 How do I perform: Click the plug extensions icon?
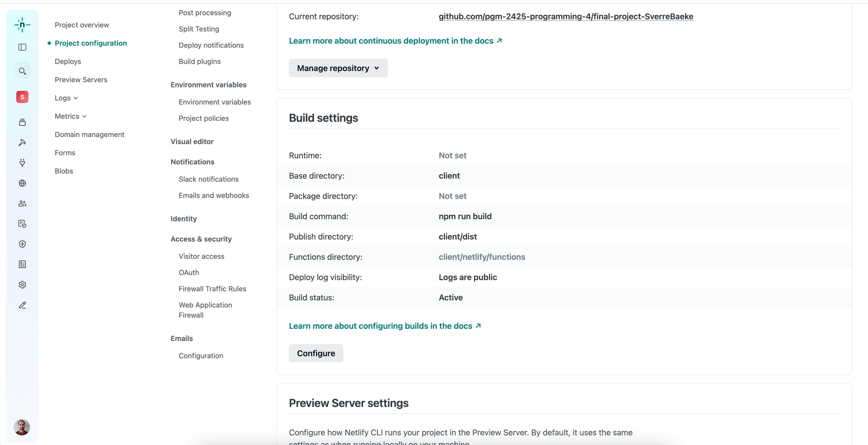tap(22, 163)
